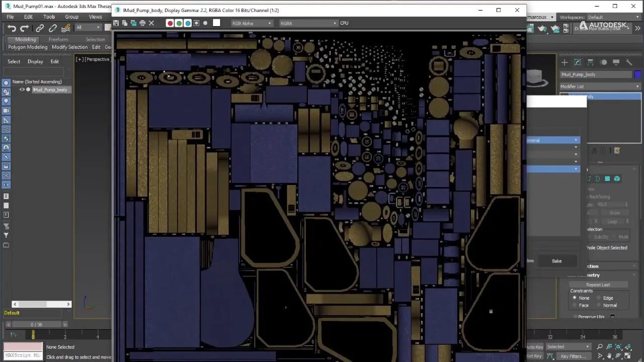Open the RGBA format dropdown
644x362 pixels.
[308, 23]
